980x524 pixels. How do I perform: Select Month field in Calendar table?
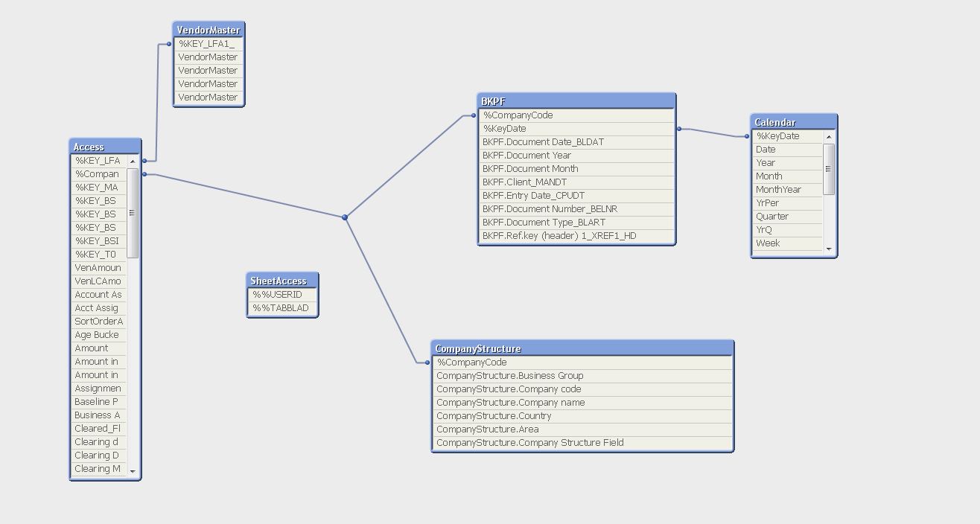coord(788,176)
